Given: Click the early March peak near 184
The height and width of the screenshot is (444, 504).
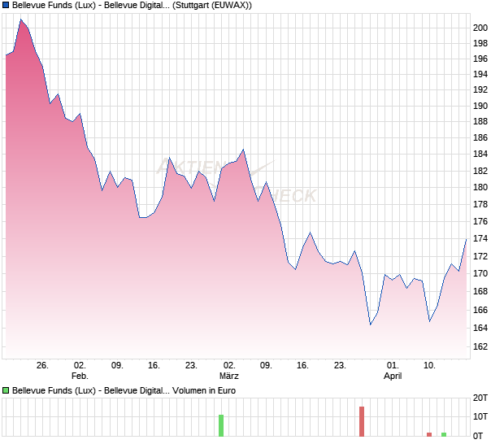Looking at the screenshot, I should pyautogui.click(x=243, y=150).
